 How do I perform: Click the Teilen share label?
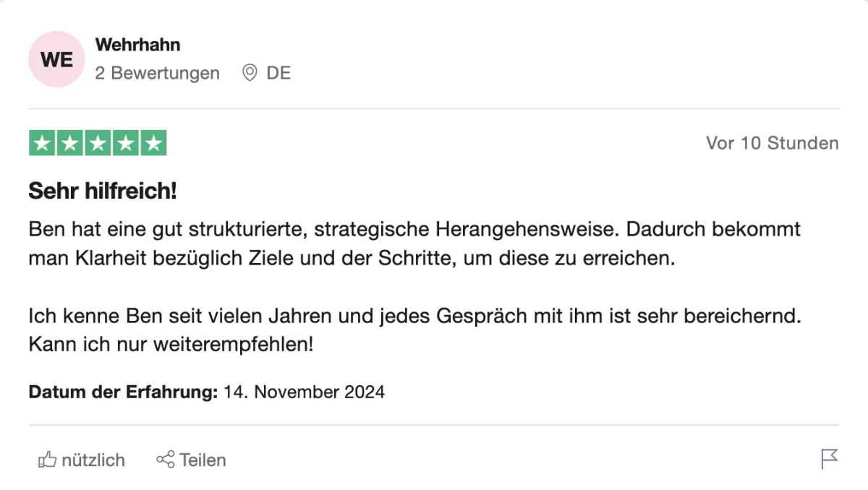click(203, 460)
